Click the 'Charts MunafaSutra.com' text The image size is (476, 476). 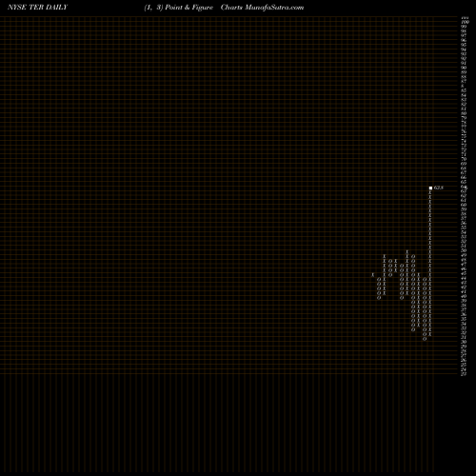coord(262,8)
